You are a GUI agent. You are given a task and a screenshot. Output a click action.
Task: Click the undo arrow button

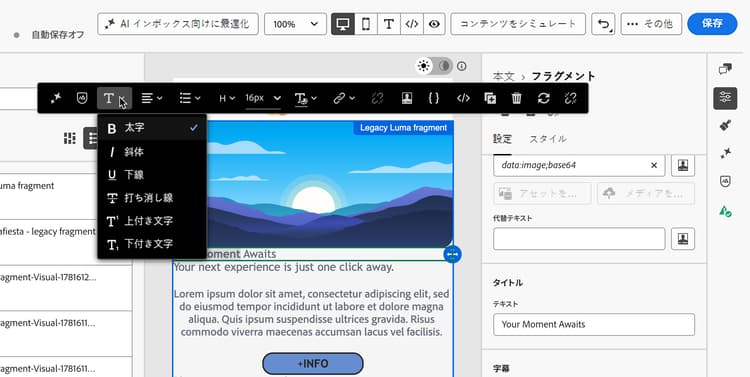(x=603, y=24)
